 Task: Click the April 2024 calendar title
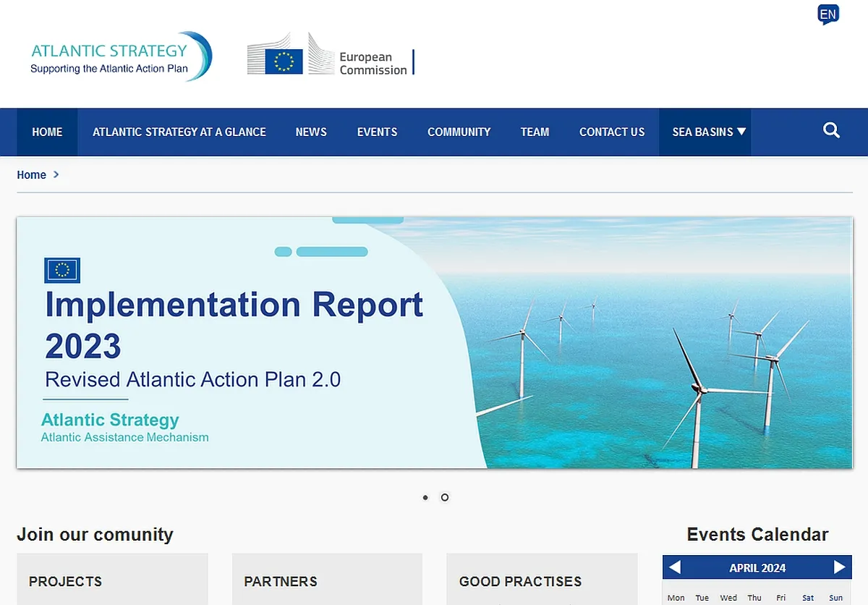click(757, 568)
